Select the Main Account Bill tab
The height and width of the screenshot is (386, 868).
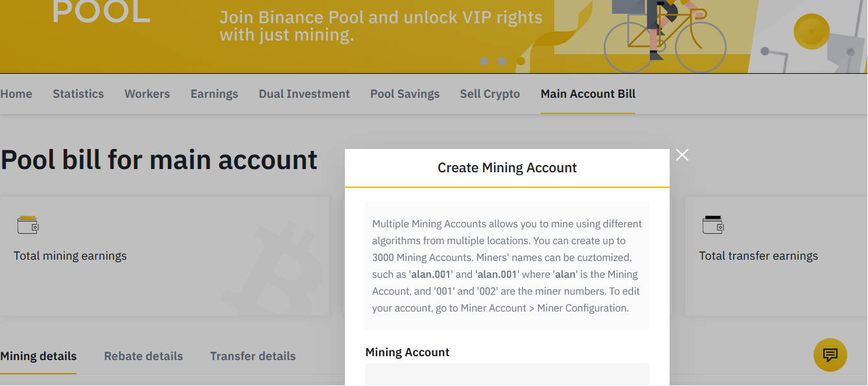tap(588, 94)
